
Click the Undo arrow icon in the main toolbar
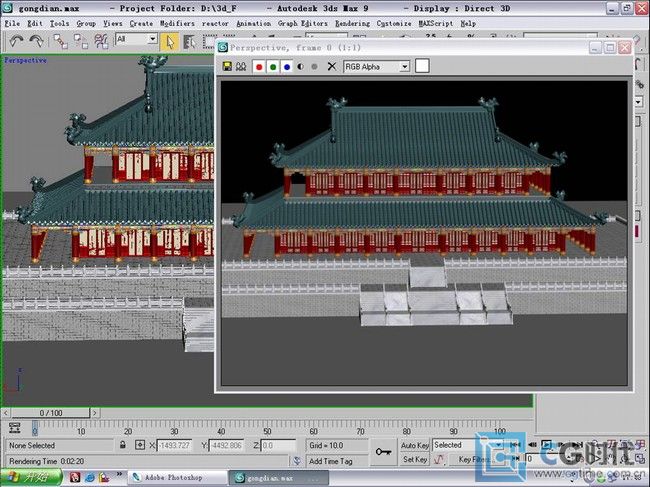click(x=16, y=41)
